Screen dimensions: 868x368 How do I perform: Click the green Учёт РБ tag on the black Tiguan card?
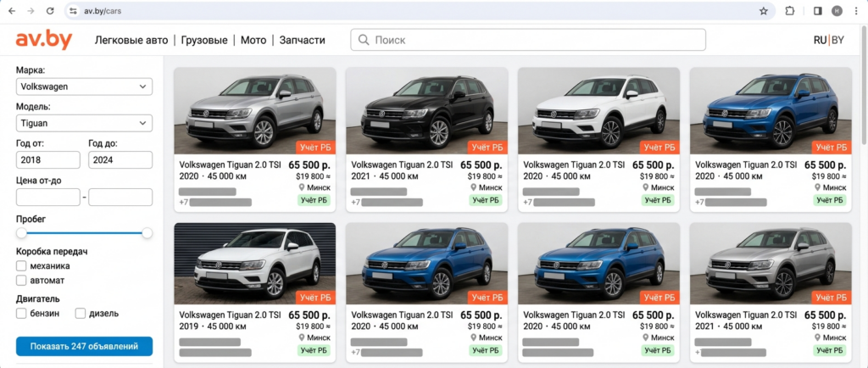coord(485,200)
